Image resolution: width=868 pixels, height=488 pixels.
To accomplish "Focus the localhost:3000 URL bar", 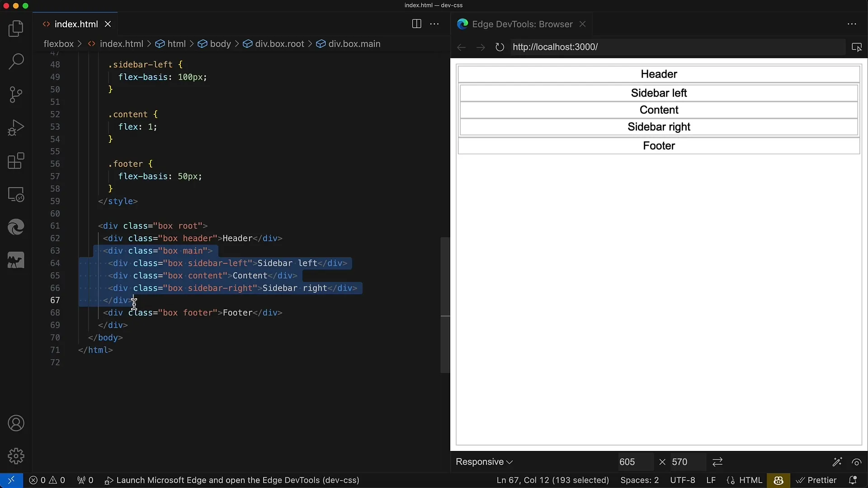I will (x=677, y=47).
